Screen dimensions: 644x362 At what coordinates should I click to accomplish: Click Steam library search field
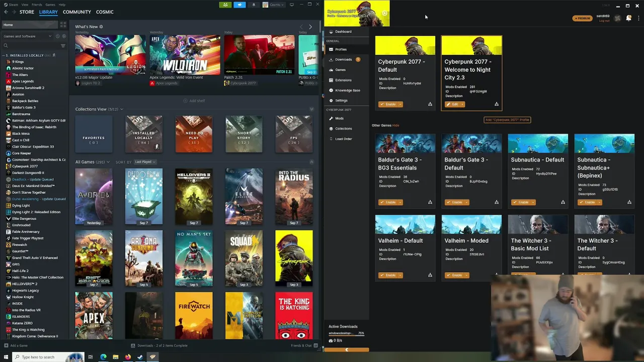(x=31, y=46)
